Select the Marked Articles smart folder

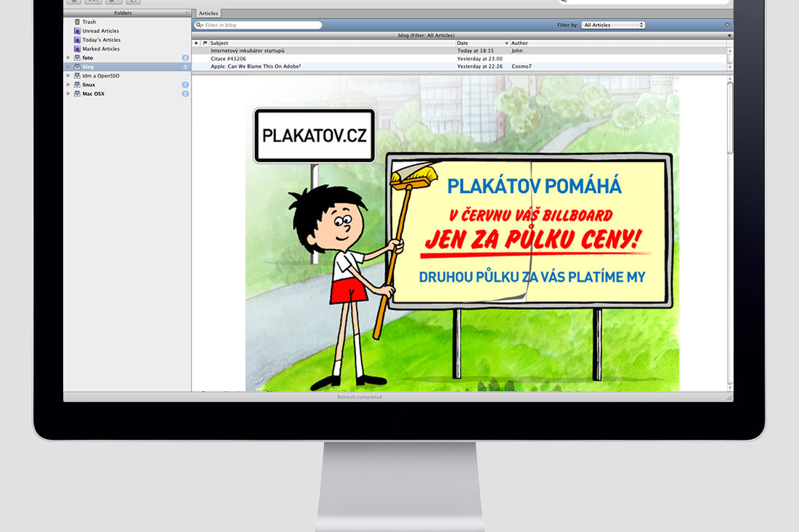(101, 49)
